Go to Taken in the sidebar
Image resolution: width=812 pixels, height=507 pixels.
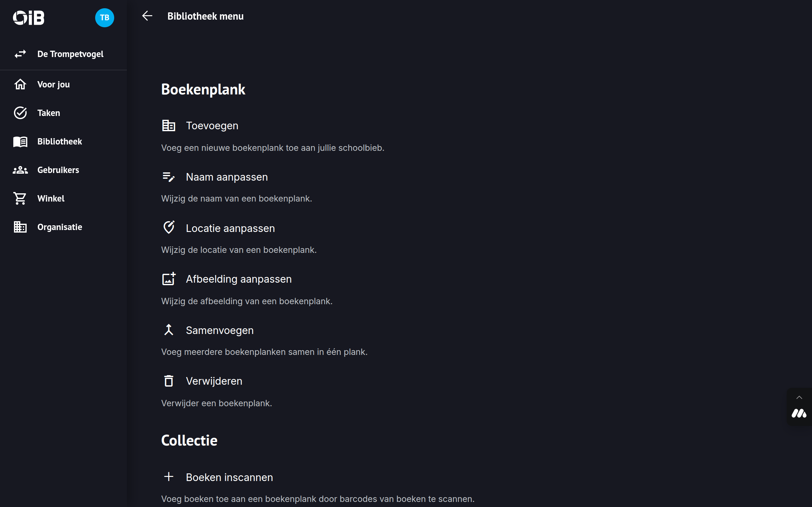coord(49,113)
